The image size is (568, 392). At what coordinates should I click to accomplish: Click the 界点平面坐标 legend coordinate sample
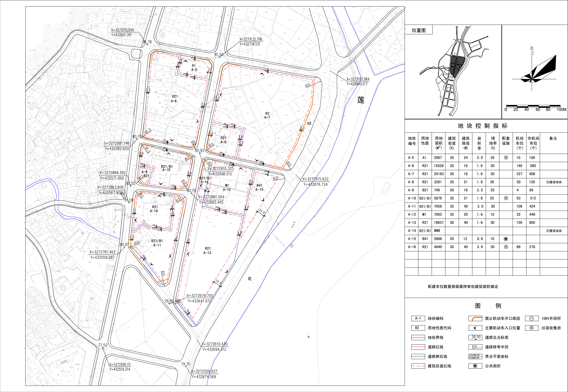click(x=475, y=356)
